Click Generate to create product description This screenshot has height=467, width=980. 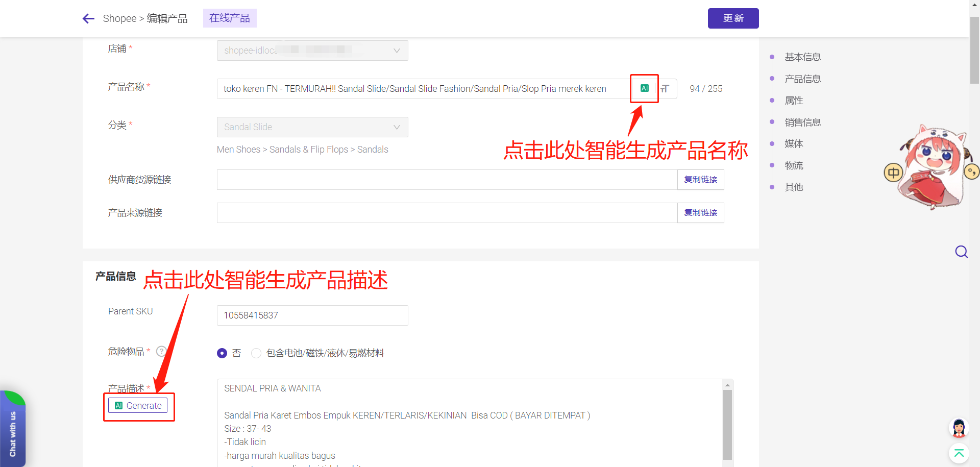(x=138, y=405)
